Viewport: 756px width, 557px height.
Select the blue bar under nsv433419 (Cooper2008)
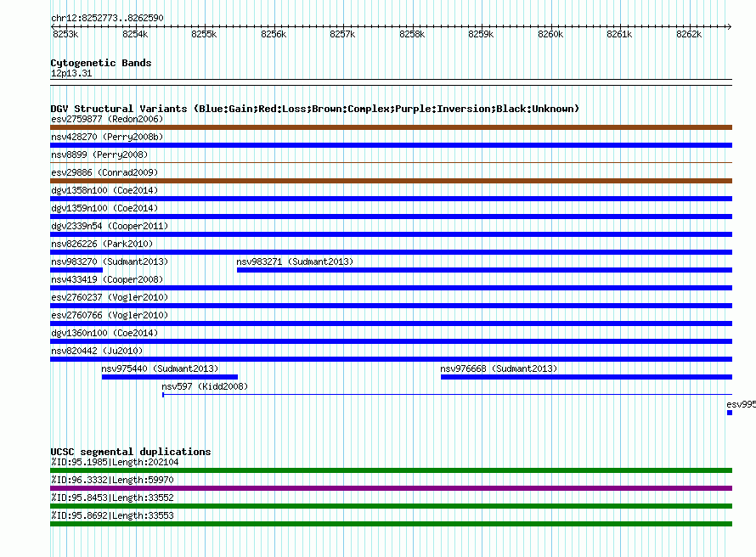pyautogui.click(x=391, y=288)
